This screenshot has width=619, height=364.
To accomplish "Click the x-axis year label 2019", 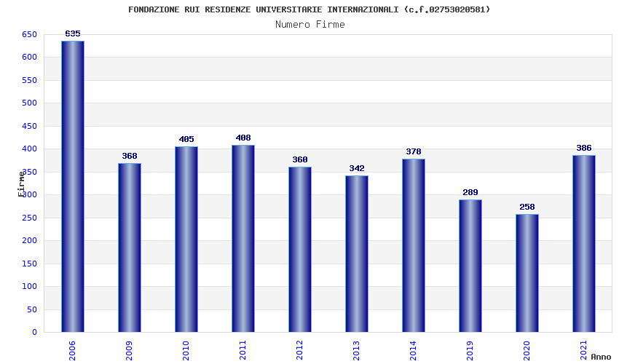I will [470, 351].
